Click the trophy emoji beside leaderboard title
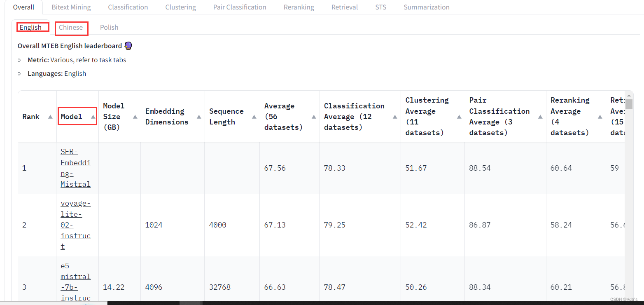Screen dimensions: 644x305 pos(128,46)
